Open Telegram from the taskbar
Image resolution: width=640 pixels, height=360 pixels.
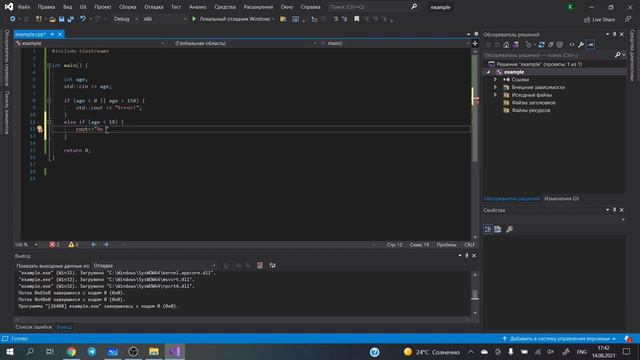(x=92, y=351)
